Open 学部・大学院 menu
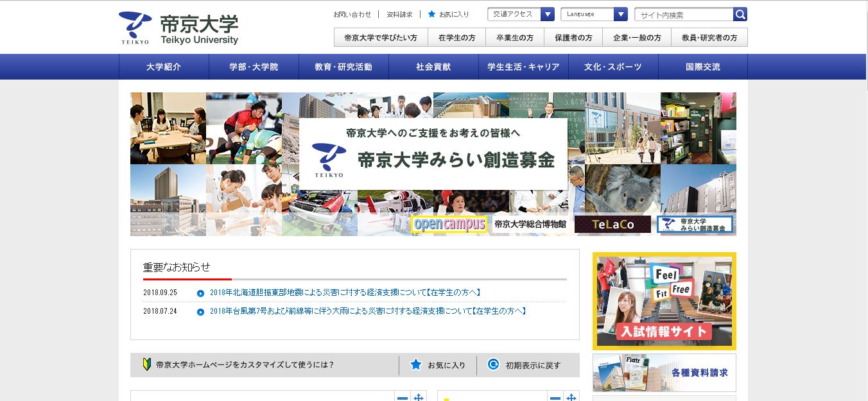This screenshot has height=401, width=868. pos(254,67)
